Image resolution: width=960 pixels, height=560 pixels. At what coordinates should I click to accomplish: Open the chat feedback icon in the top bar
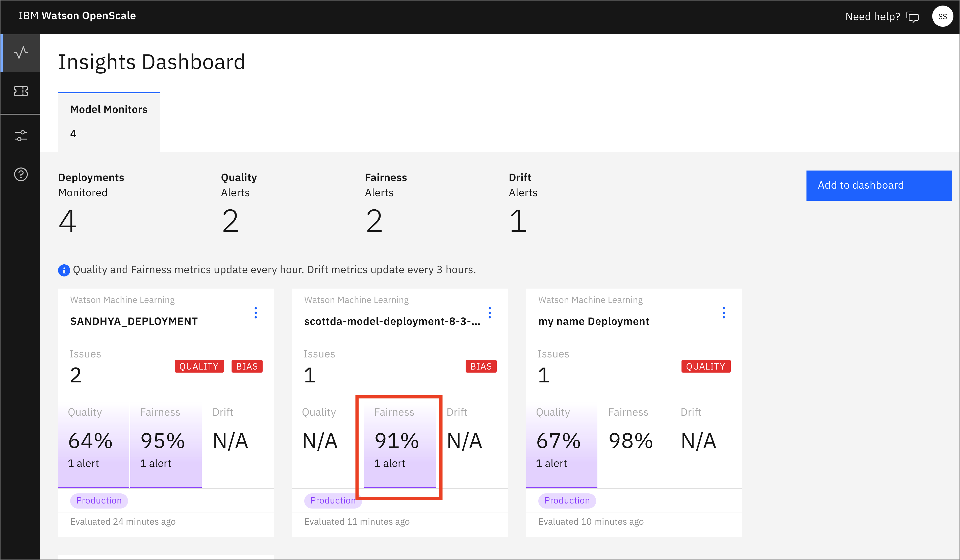913,16
